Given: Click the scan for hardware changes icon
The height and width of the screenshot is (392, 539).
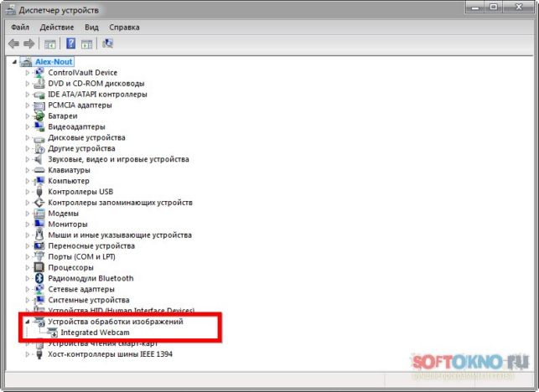Looking at the screenshot, I should [107, 44].
